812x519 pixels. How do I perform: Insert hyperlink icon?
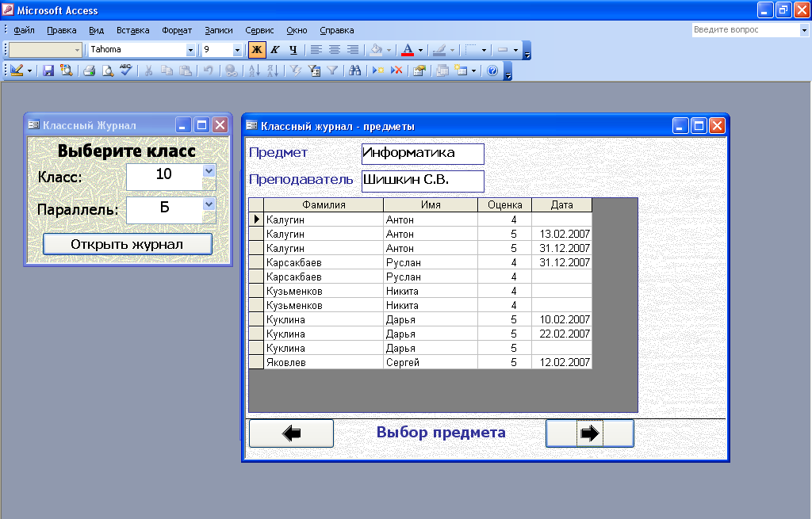click(x=231, y=71)
